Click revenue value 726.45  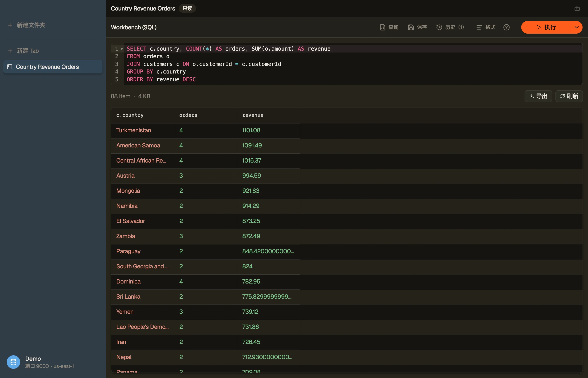[251, 342]
